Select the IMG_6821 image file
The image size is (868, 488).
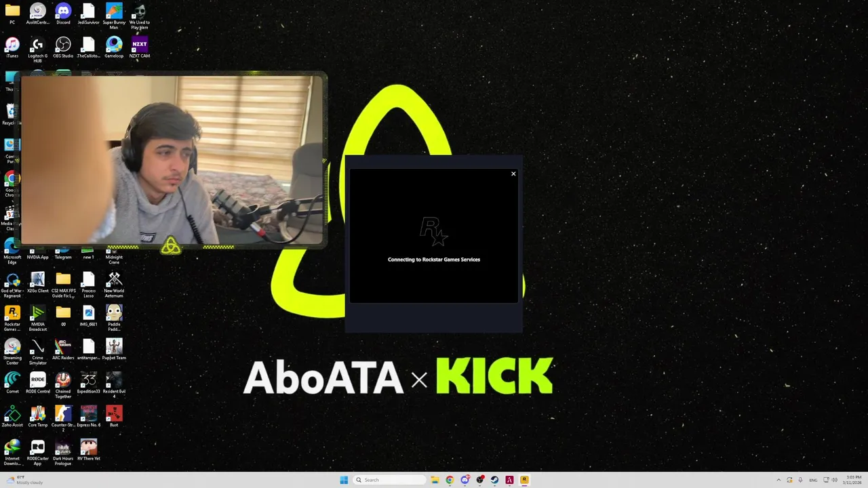(x=88, y=317)
